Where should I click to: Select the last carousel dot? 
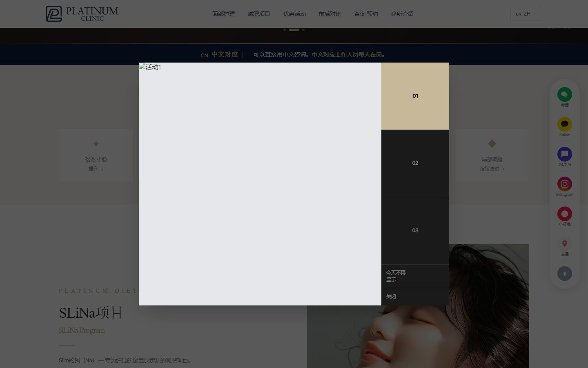(303, 30)
